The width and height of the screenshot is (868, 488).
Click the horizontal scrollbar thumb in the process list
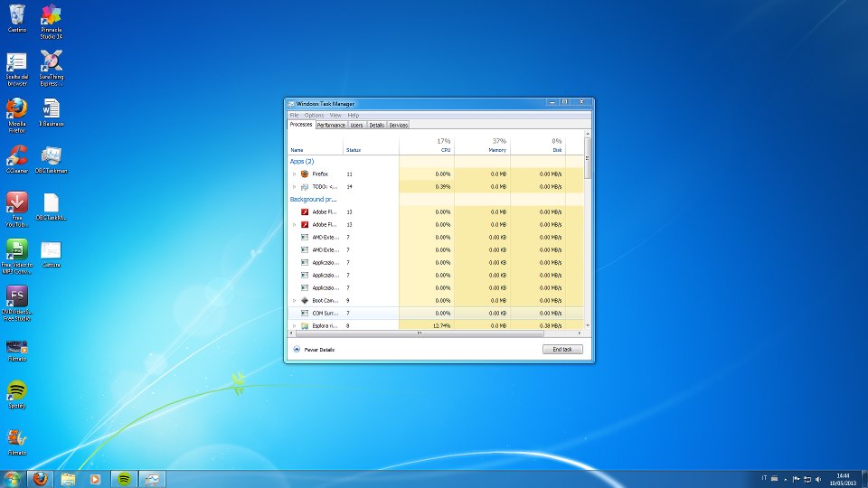click(420, 333)
